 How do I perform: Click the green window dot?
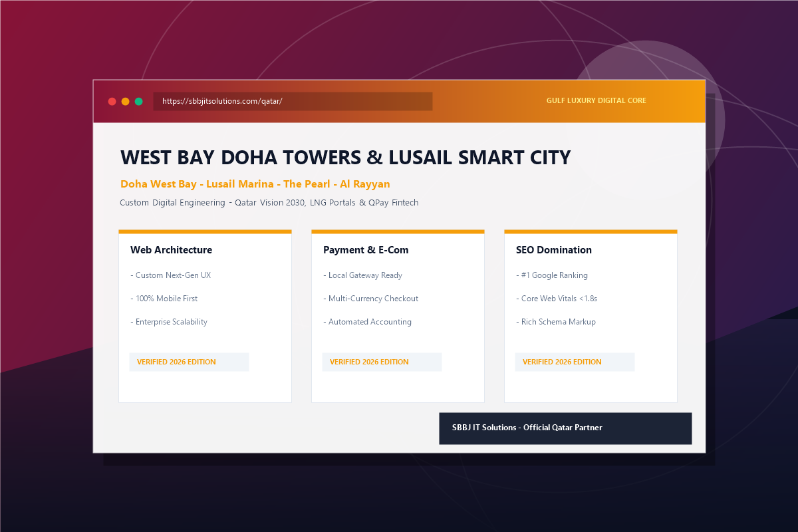point(139,101)
